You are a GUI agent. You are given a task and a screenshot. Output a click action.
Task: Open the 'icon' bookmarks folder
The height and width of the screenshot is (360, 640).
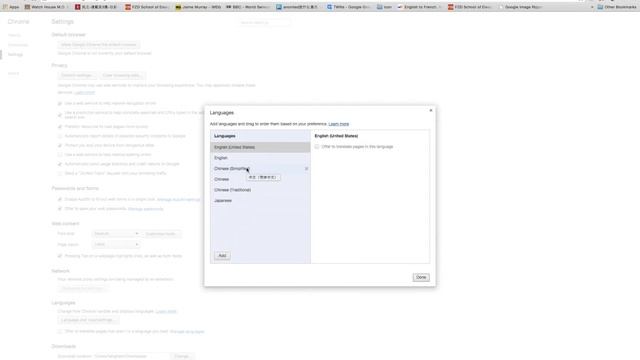point(384,7)
